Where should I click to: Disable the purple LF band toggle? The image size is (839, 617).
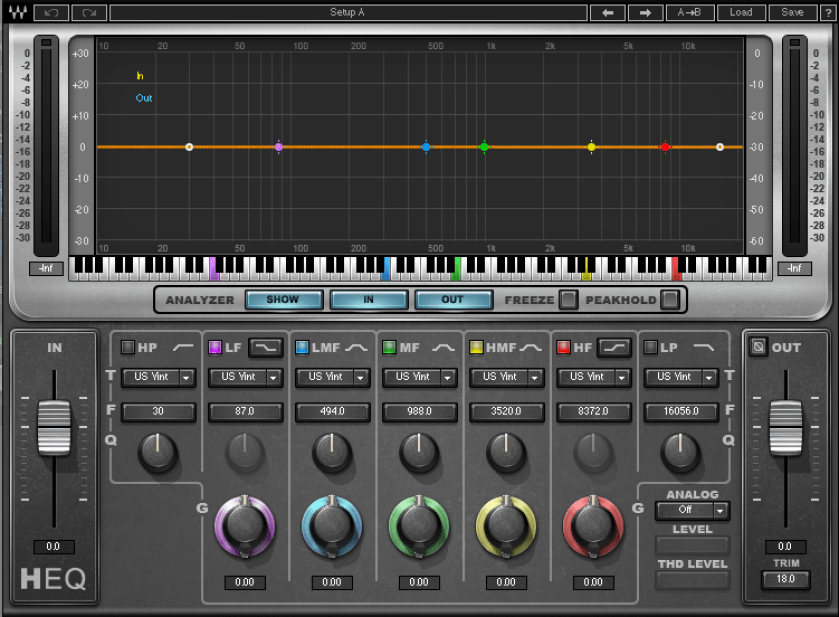[214, 348]
